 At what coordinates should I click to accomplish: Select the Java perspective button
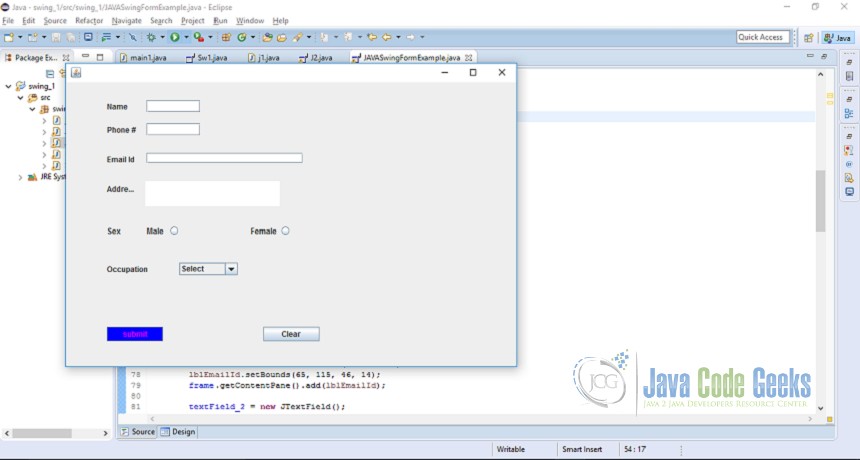click(837, 38)
